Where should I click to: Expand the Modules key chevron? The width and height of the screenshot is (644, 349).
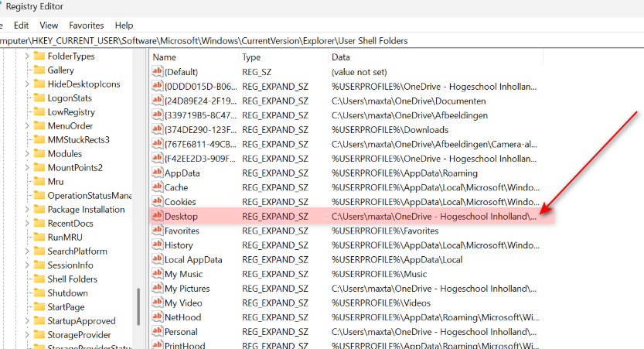[x=27, y=154]
